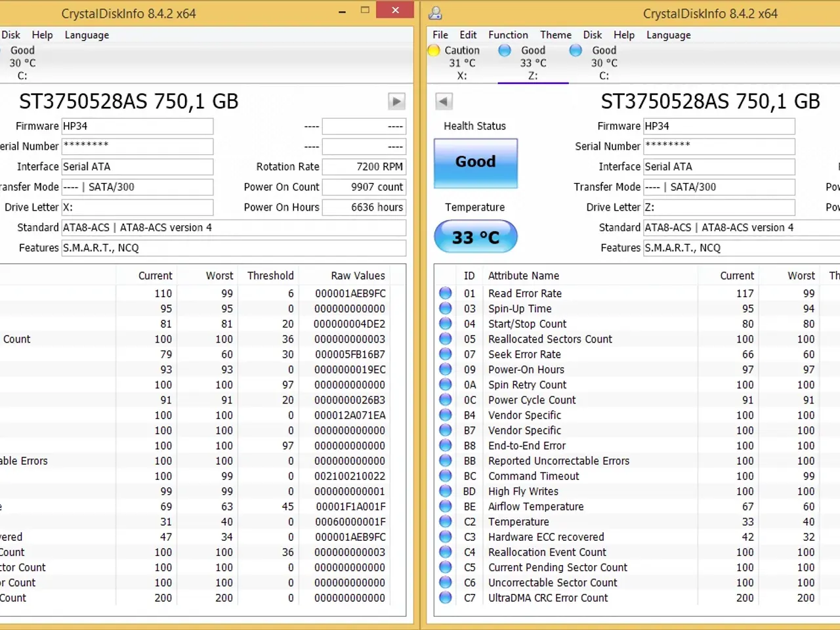
Task: Click the 33 °C temperature button
Action: (476, 237)
